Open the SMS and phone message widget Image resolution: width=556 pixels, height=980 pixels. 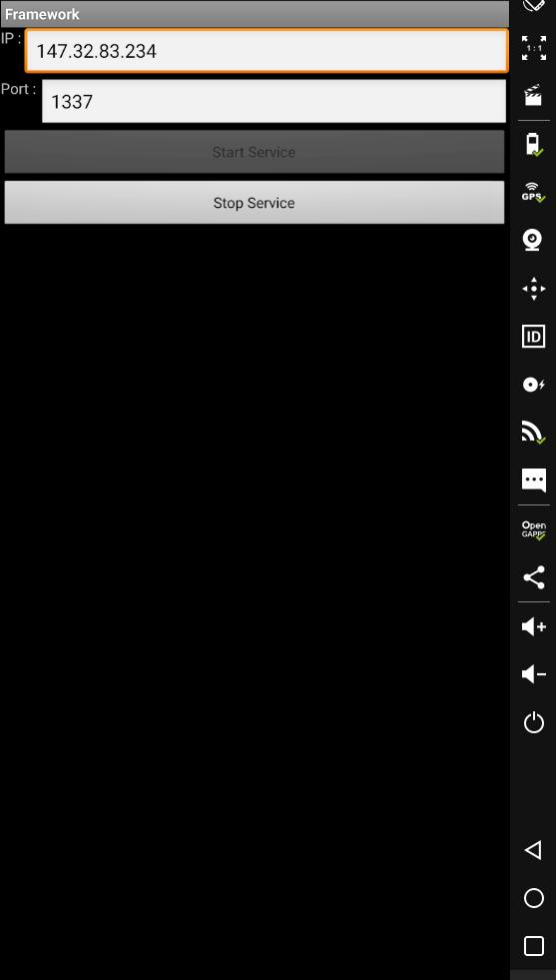pos(533,481)
